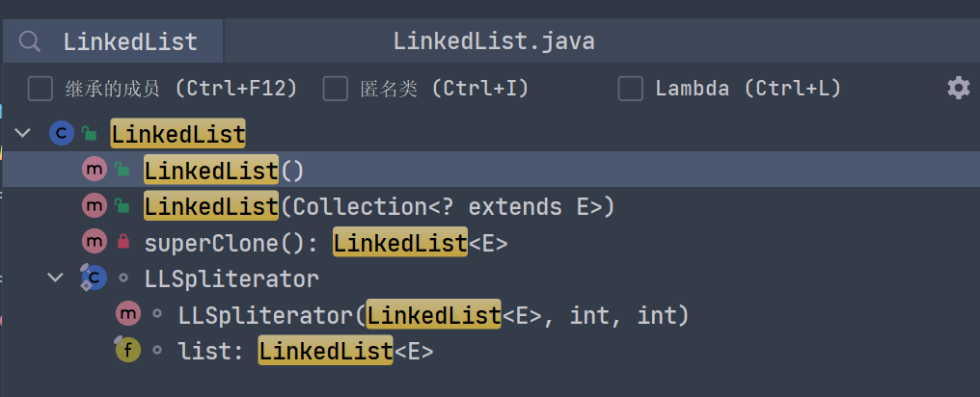The width and height of the screenshot is (980, 397).
Task: Click the private lock icon beside superClone
Action: [x=122, y=243]
